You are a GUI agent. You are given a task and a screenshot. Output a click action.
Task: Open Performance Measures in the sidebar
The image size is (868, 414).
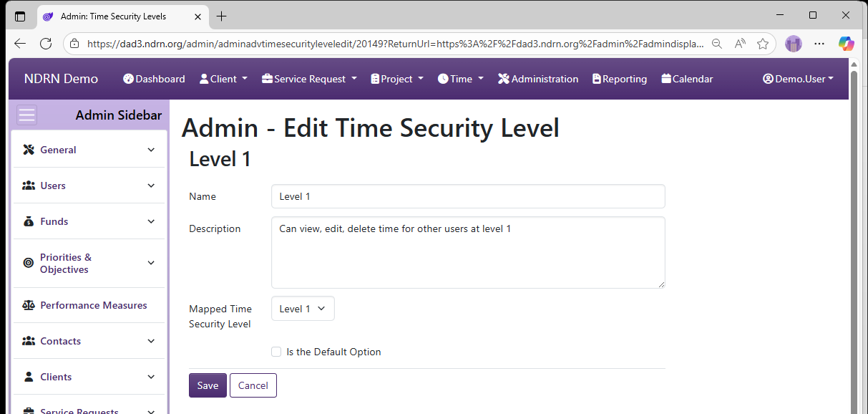[90, 305]
